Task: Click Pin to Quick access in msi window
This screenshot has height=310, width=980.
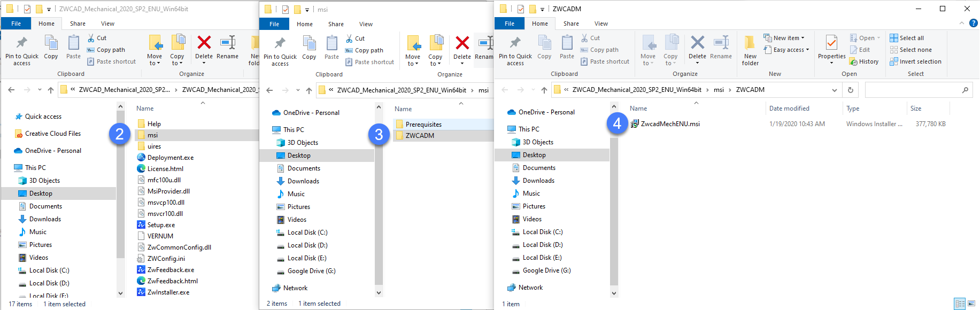Action: [x=280, y=51]
